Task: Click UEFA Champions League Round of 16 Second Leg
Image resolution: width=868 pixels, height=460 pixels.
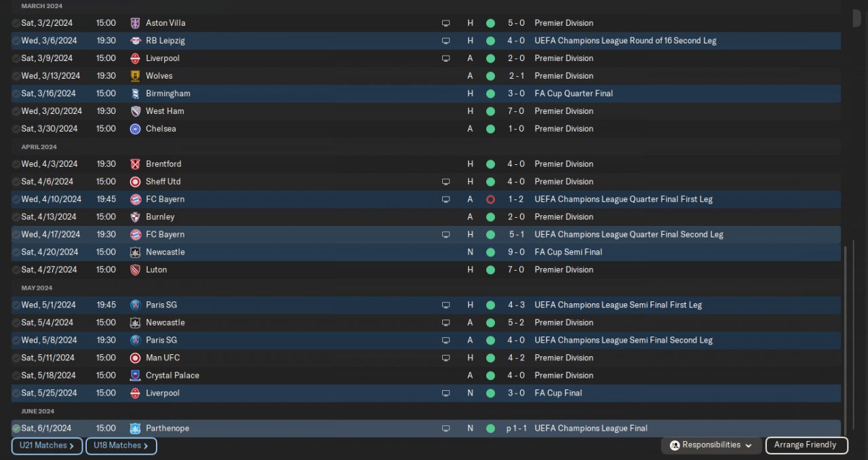Action: 625,41
